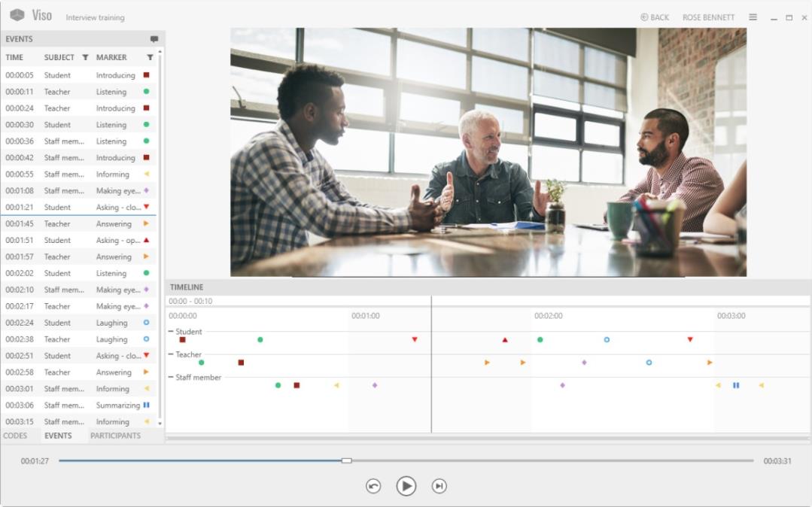Collapse the Teacher timeline row
Viewport: 812px width, 507px height.
pos(170,354)
